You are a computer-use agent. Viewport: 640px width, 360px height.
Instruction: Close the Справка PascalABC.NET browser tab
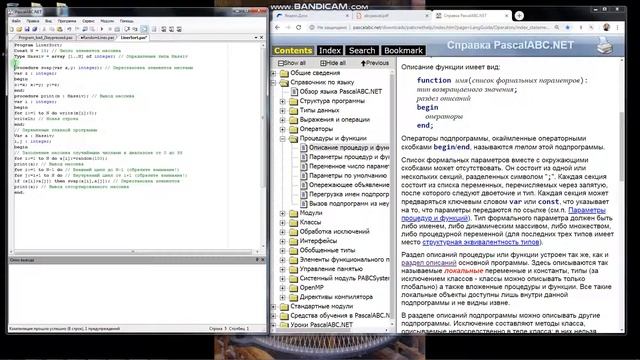coord(507,16)
